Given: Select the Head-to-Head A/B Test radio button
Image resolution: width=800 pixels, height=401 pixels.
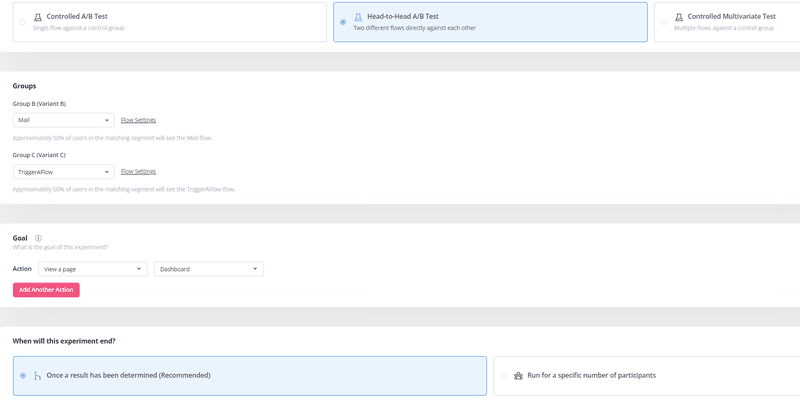Looking at the screenshot, I should coord(343,22).
